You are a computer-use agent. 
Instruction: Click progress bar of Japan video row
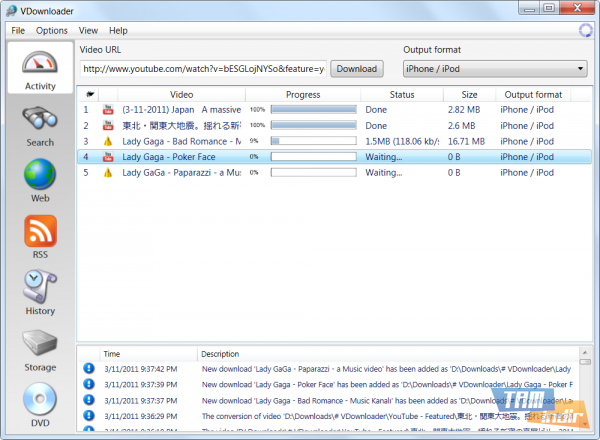click(313, 110)
